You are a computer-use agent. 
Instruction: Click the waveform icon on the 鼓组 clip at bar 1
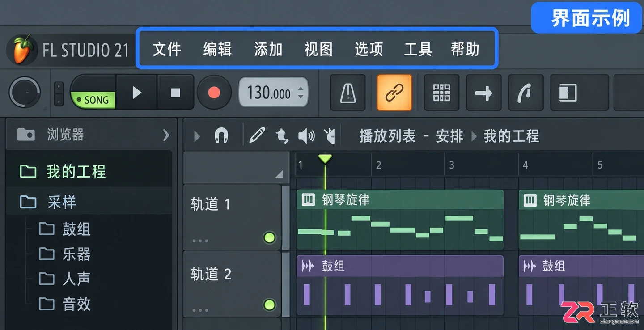pos(308,267)
